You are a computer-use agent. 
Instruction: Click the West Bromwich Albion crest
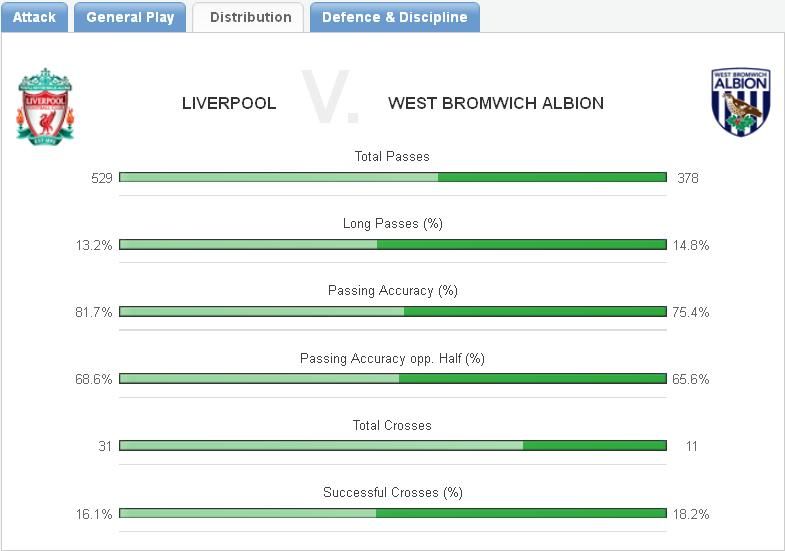coord(740,102)
